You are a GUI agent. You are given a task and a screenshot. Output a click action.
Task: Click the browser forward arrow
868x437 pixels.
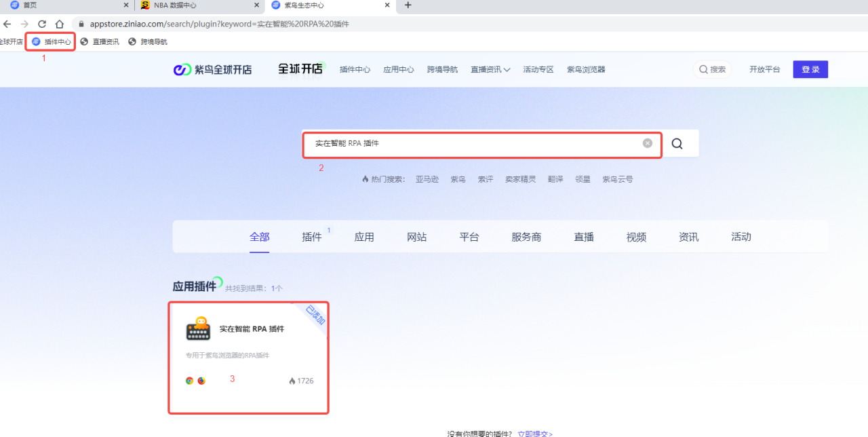[x=24, y=24]
